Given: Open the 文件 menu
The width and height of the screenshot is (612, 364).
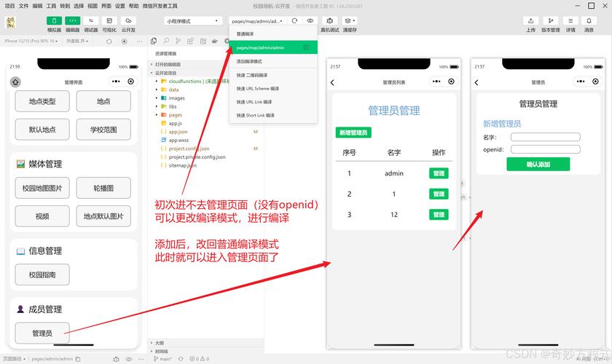Looking at the screenshot, I should click(x=24, y=6).
